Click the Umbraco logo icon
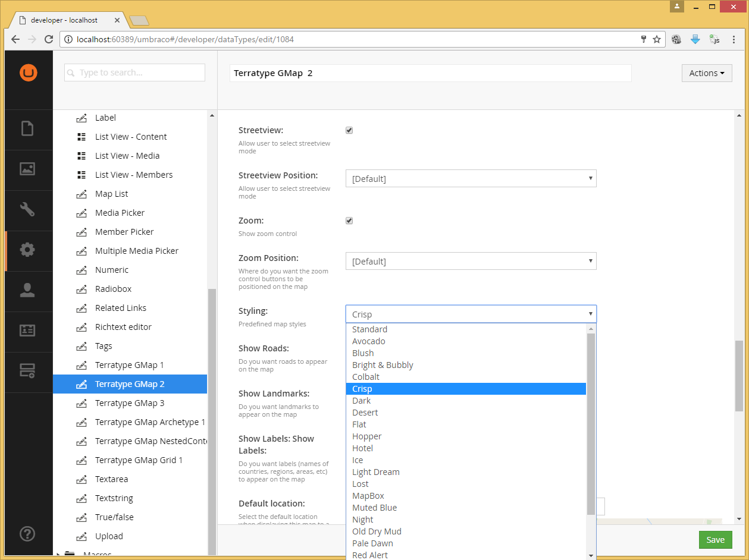Image resolution: width=749 pixels, height=560 pixels. coord(29,73)
